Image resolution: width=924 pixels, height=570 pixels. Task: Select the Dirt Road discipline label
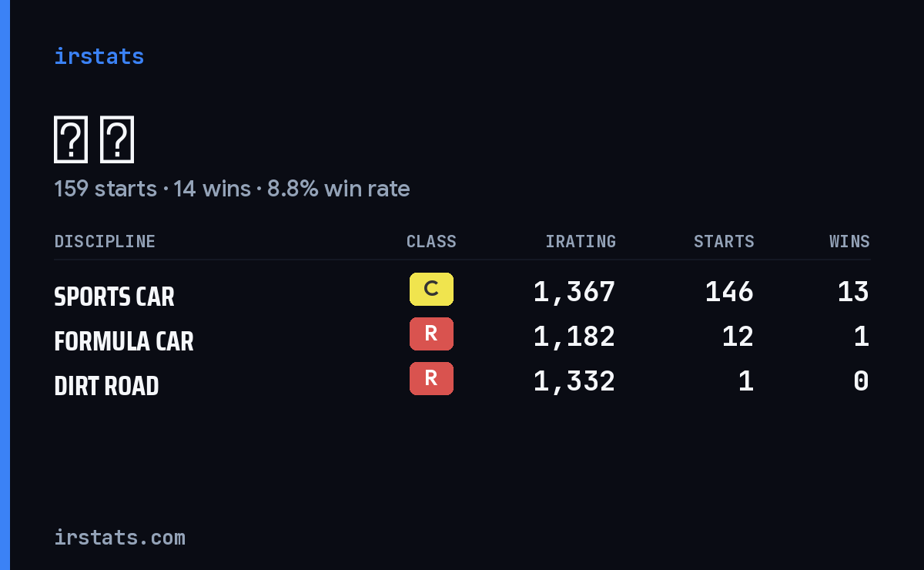[x=106, y=386]
